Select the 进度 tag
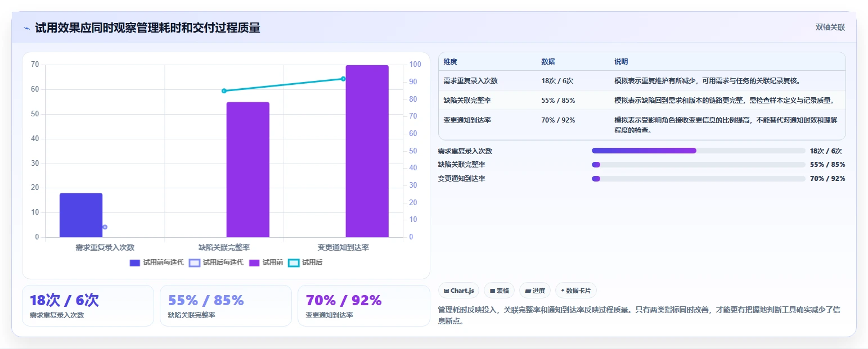The height and width of the screenshot is (349, 868). pos(535,291)
